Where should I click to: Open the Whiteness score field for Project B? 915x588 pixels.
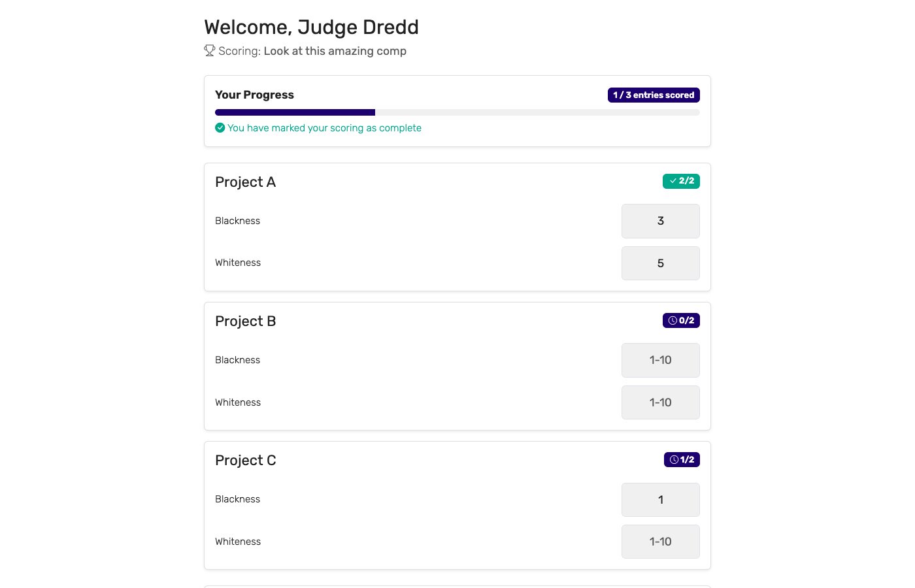(660, 402)
